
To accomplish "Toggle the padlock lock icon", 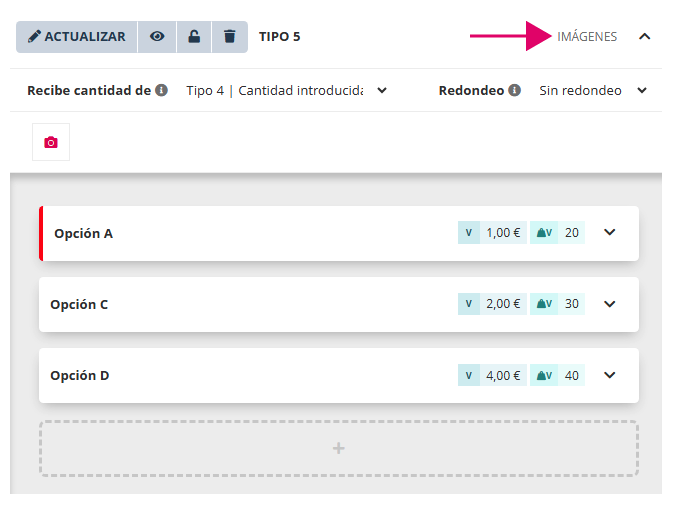I will (194, 36).
